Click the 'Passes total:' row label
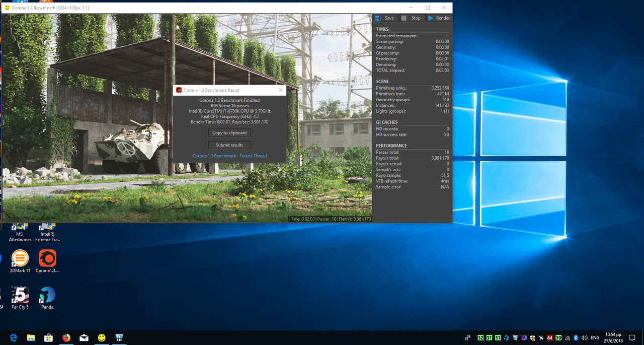Viewport: 644px width, 345px height. point(388,152)
